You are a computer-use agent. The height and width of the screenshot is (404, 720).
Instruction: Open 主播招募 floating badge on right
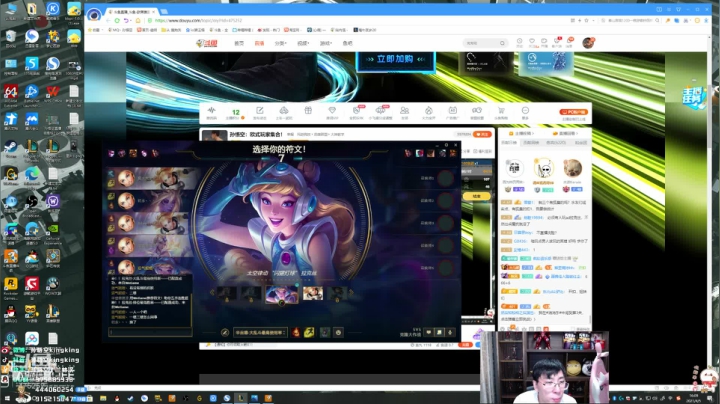[693, 97]
